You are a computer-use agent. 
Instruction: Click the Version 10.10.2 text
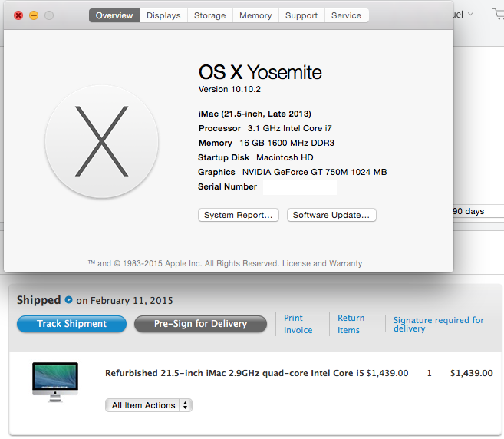click(x=229, y=89)
